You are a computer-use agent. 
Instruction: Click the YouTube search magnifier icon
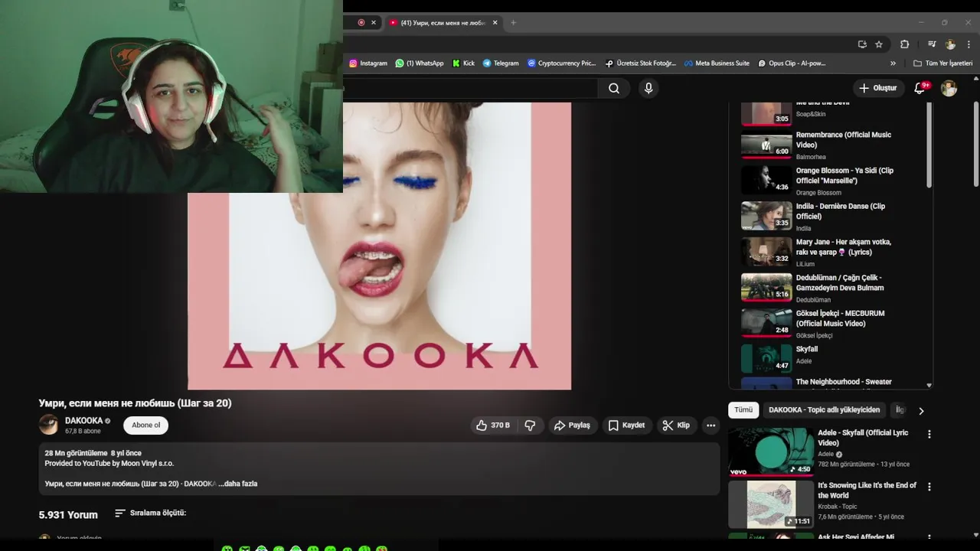point(614,88)
